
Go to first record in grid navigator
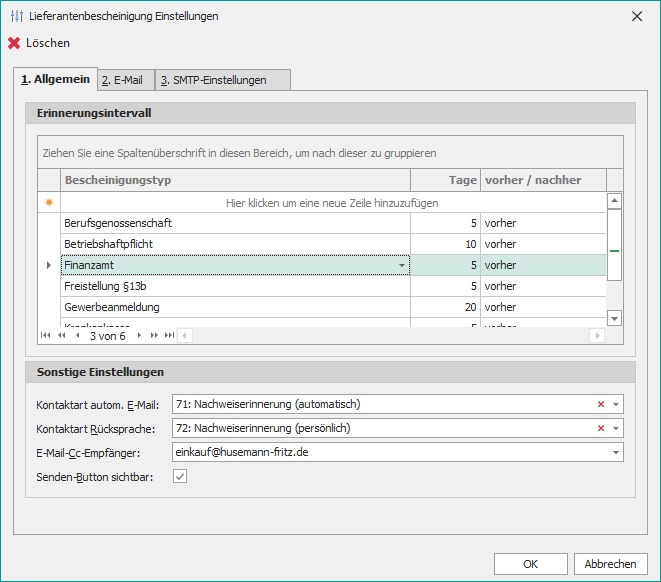(x=45, y=336)
